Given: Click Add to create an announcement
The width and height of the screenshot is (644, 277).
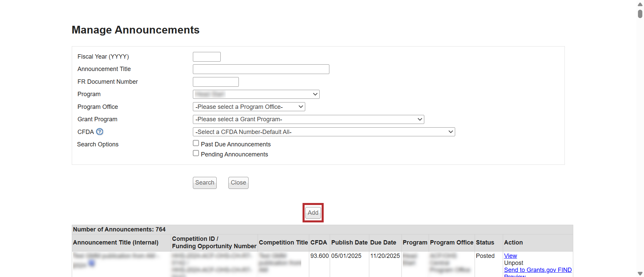Looking at the screenshot, I should (x=313, y=213).
